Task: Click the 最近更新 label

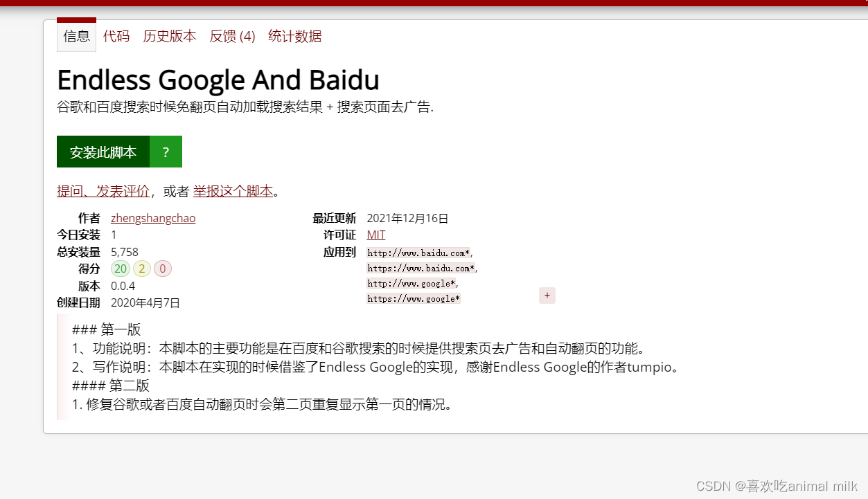Action: tap(334, 218)
